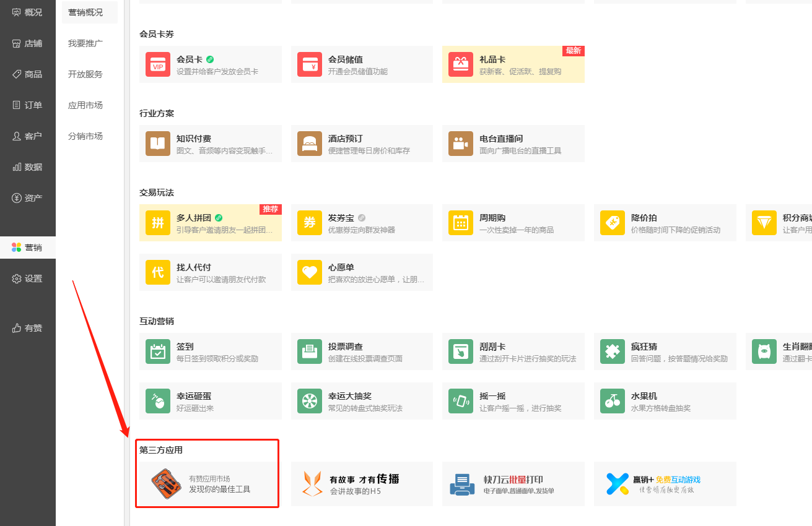This screenshot has width=812, height=526.
Task: Select 商品 in the sidebar
Action: pyautogui.click(x=27, y=74)
